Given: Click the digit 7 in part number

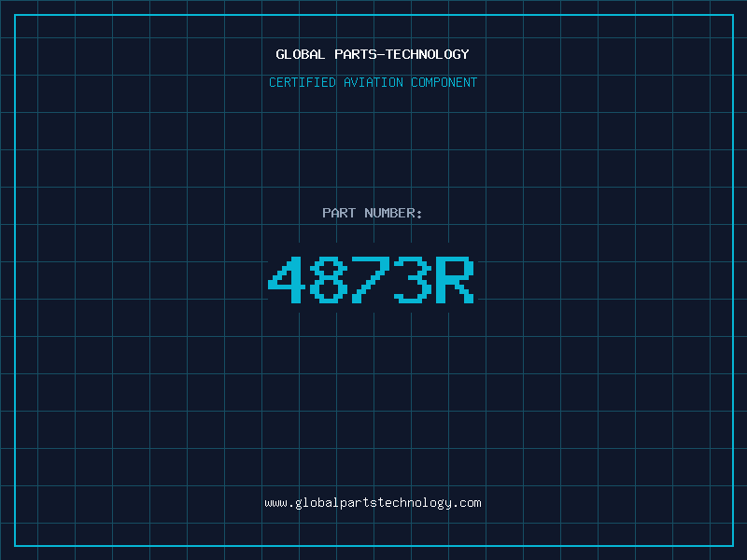Looking at the screenshot, I should coord(372,280).
